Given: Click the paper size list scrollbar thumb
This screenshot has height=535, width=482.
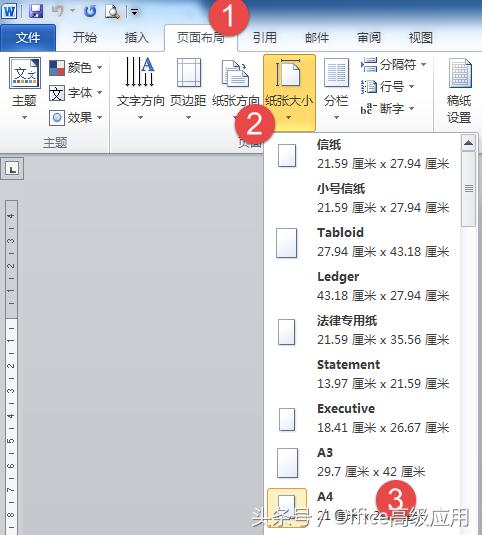Looking at the screenshot, I should (x=468, y=189).
